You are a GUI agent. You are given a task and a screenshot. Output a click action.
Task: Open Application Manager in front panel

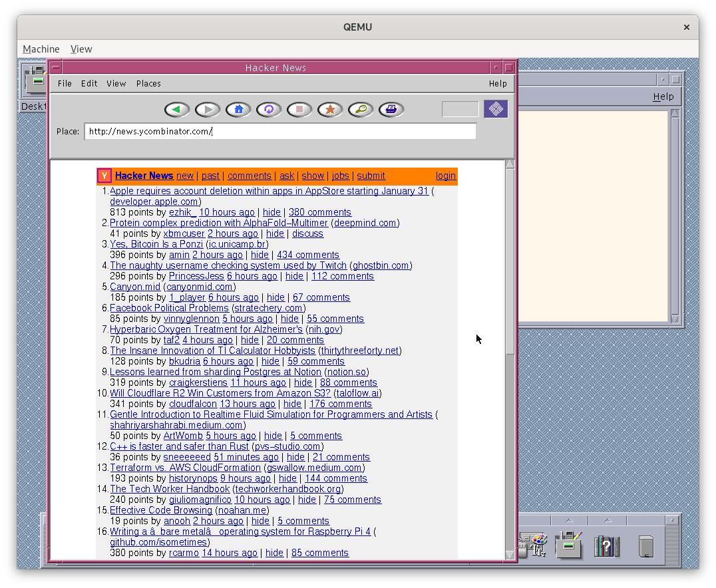click(568, 544)
